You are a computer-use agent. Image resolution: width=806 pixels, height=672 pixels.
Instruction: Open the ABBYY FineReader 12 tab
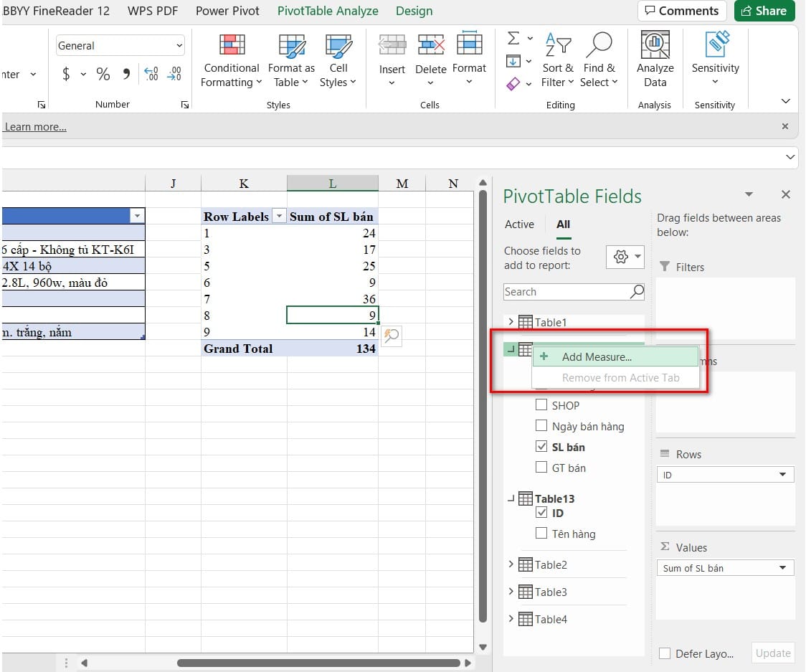[56, 11]
